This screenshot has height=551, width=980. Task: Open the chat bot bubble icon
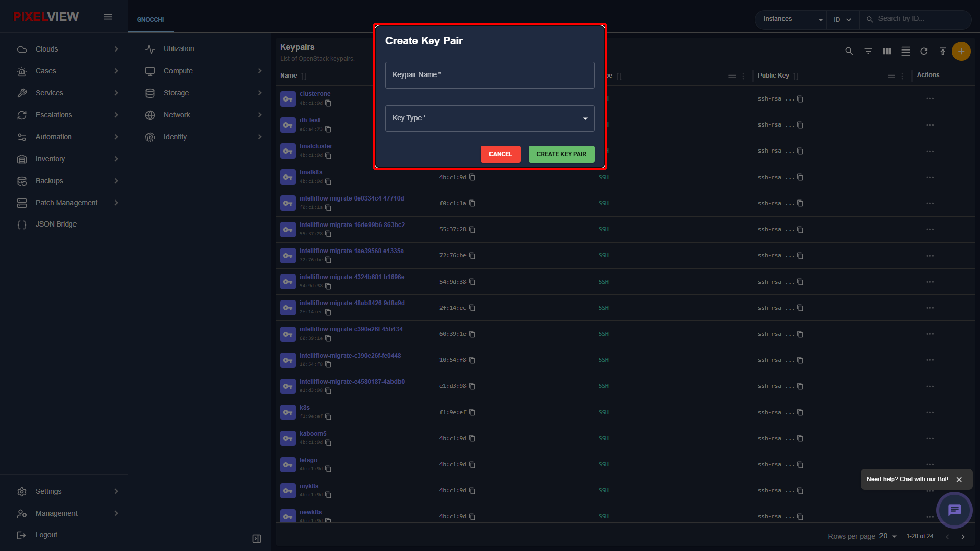[954, 510]
